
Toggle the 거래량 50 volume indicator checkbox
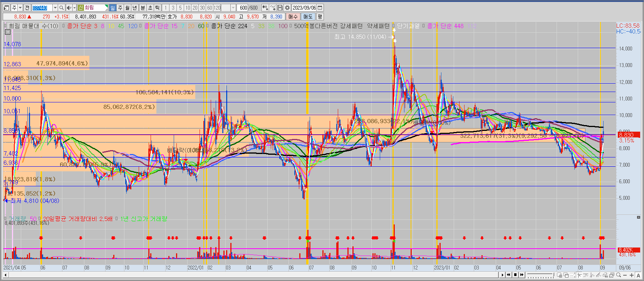click(x=5, y=219)
